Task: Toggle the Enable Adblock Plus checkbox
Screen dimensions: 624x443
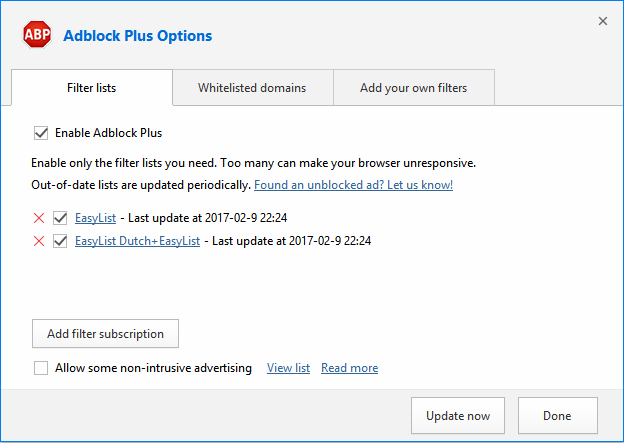Action: 41,133
